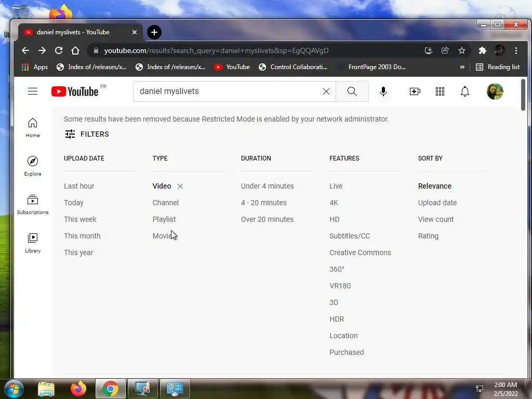Open a new tab with the plus button
The width and height of the screenshot is (532, 399).
[154, 32]
